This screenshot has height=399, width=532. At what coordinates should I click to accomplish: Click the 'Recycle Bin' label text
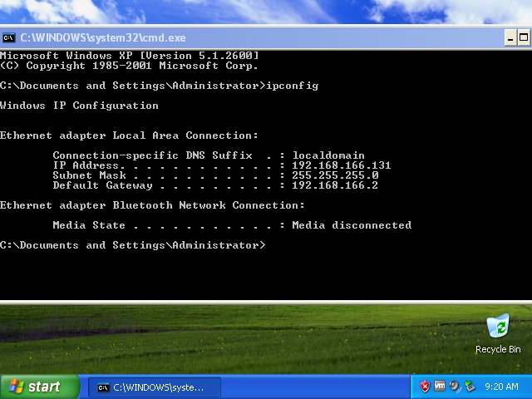coord(498,349)
